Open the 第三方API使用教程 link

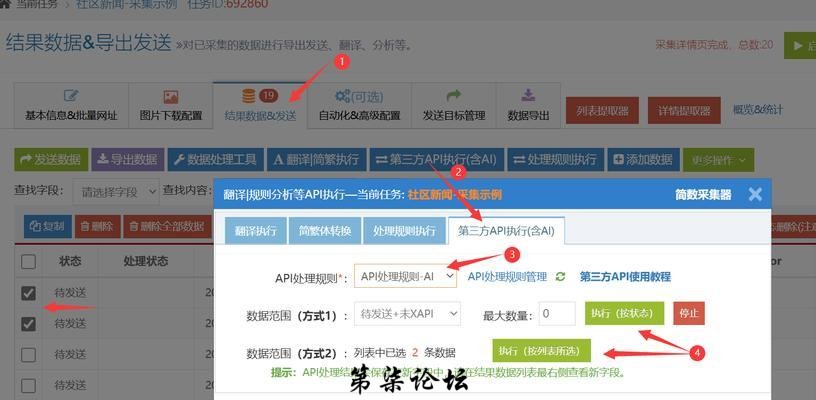[x=625, y=277]
